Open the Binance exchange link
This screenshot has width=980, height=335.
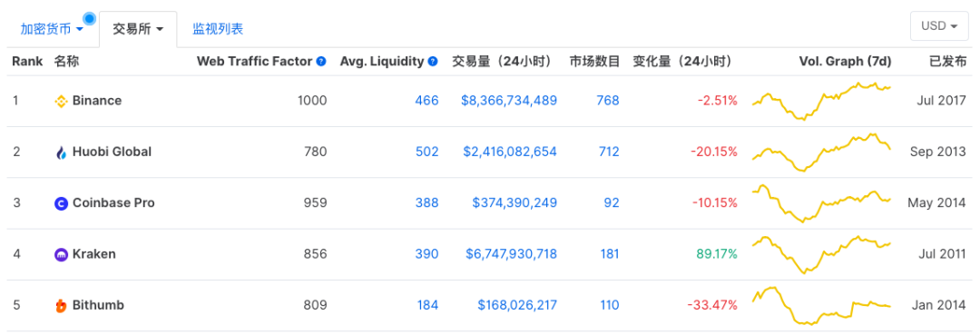97,101
